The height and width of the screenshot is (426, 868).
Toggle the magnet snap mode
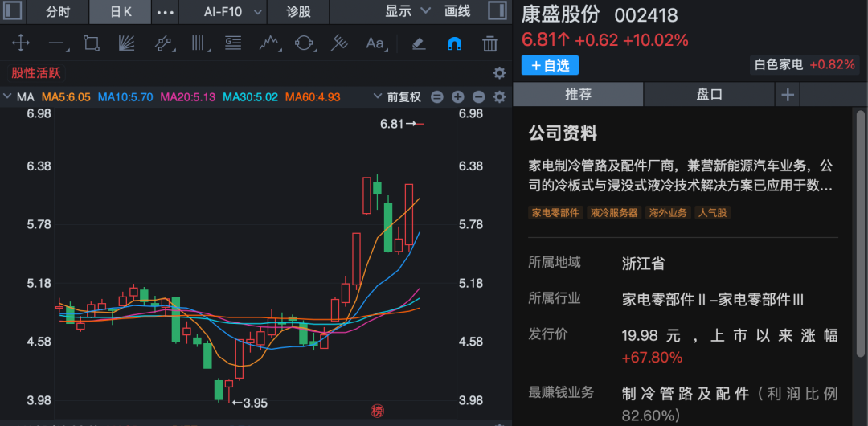click(454, 43)
